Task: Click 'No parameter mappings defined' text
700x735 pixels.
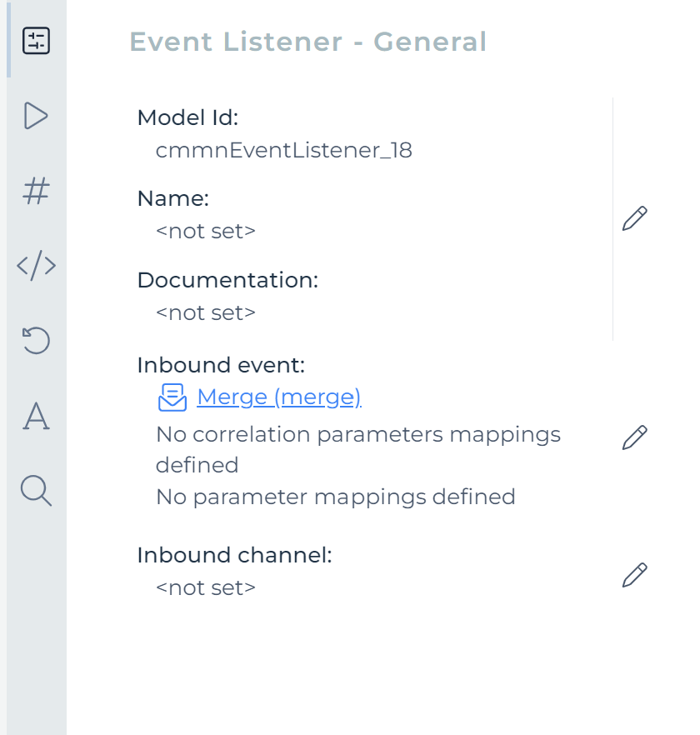Action: [x=335, y=497]
